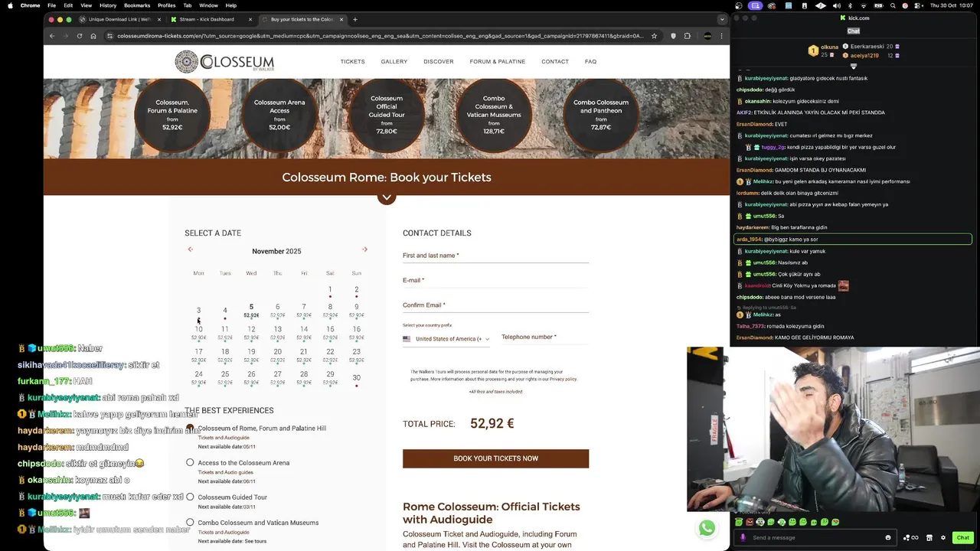This screenshot has height=551, width=980.
Task: Open the WhatsApp chat bubble icon
Action: click(x=707, y=528)
